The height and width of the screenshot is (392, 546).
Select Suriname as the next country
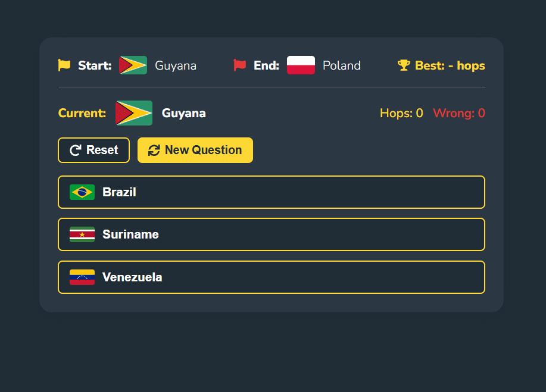(x=271, y=234)
